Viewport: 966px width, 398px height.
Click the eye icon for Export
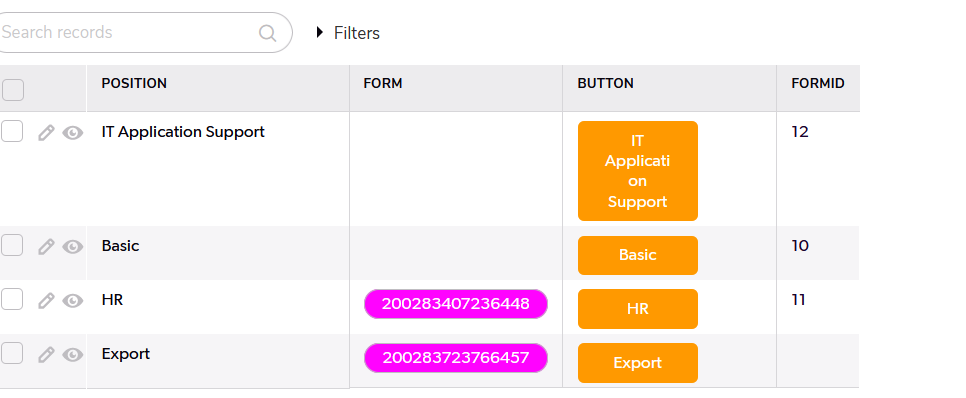pos(73,354)
